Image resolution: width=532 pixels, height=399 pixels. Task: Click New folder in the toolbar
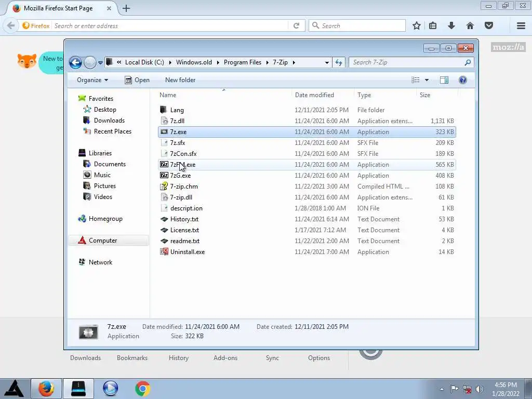[180, 80]
